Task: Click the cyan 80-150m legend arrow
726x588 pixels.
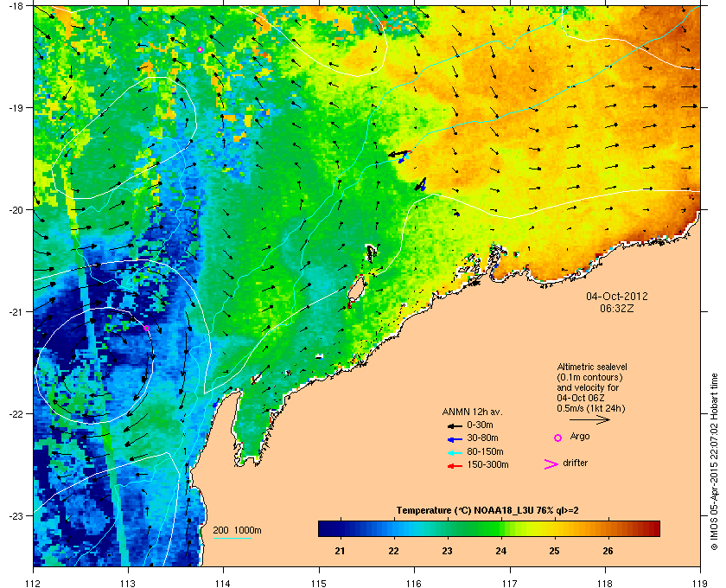Action: point(455,452)
